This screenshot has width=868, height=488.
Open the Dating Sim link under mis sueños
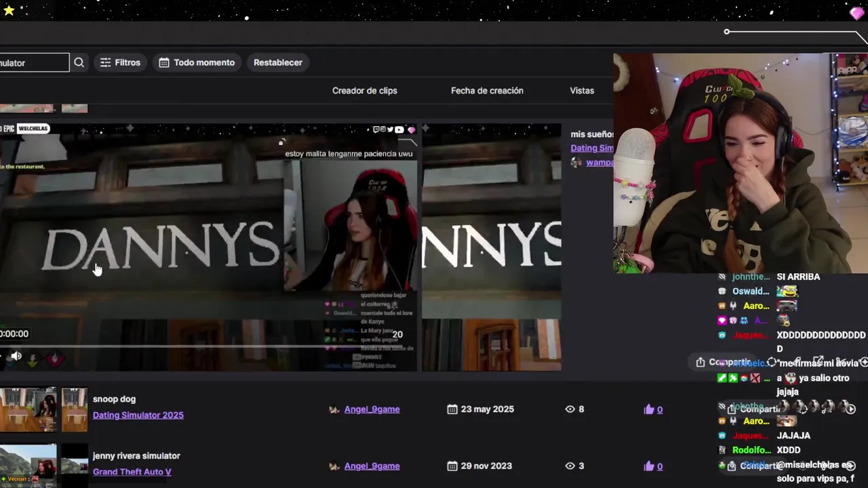[x=592, y=148]
